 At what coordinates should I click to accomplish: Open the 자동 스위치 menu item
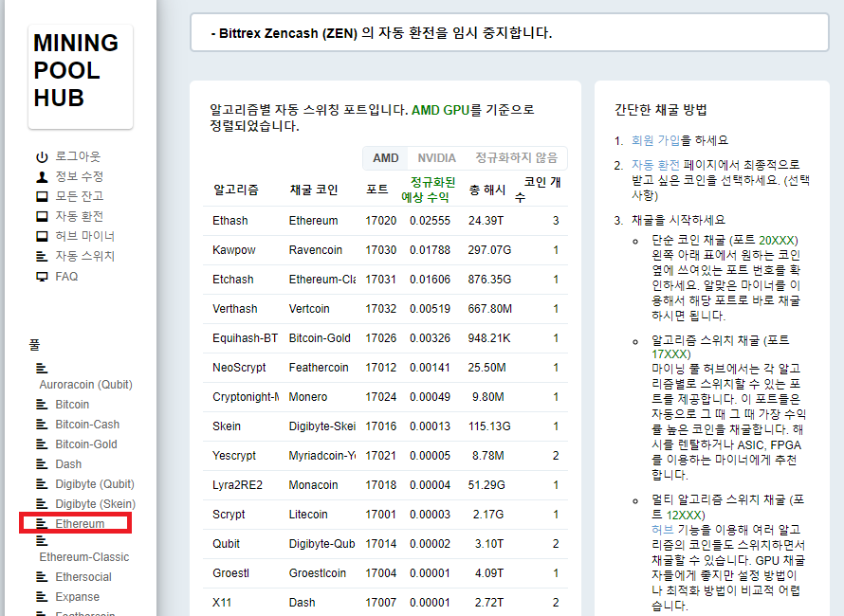point(85,256)
